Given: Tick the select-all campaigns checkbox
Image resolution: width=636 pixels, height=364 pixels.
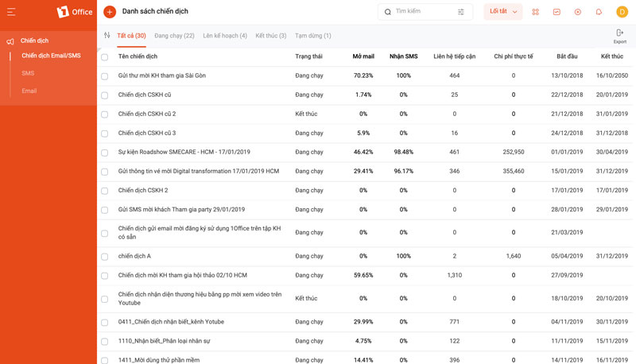Looking at the screenshot, I should tap(105, 57).
